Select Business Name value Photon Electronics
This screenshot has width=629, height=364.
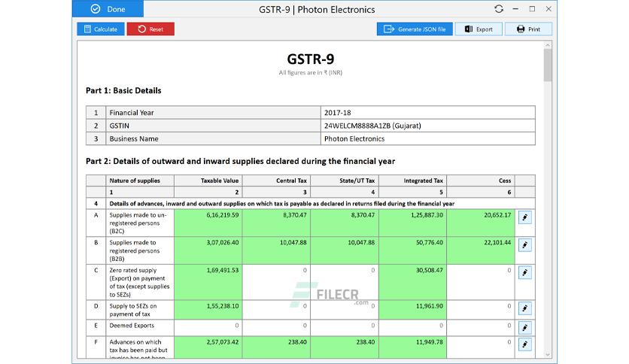[x=427, y=138]
